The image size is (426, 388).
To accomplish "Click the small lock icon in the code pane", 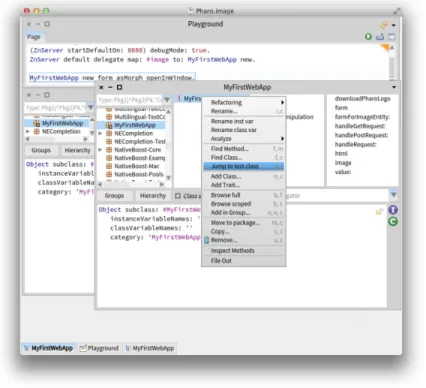I will pos(379,211).
